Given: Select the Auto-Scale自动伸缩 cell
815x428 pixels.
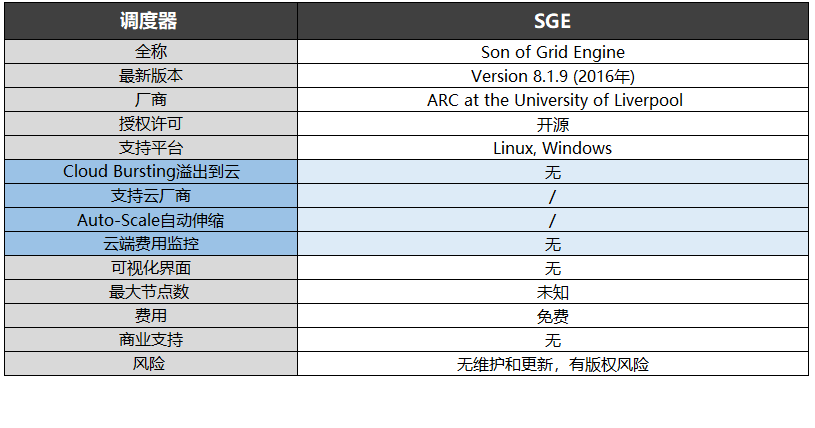Looking at the screenshot, I should click(150, 220).
